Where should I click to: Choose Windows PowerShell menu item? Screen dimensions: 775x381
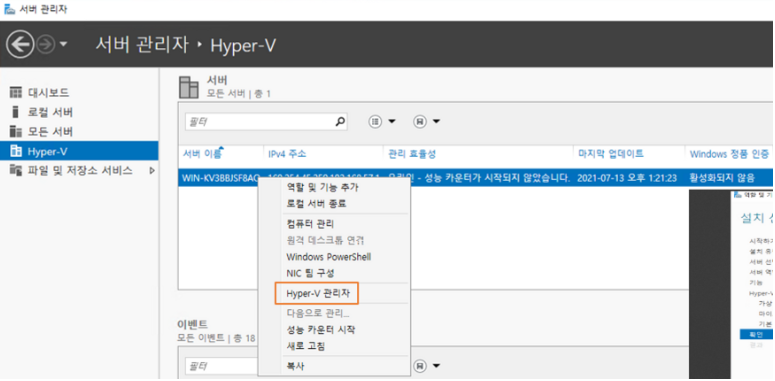[x=329, y=257]
